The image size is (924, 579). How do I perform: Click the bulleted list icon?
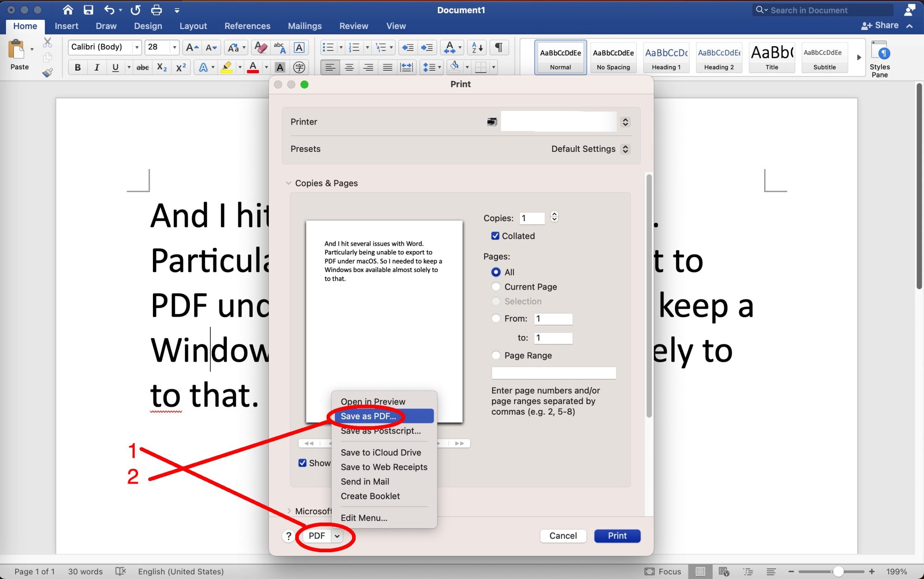click(x=328, y=47)
